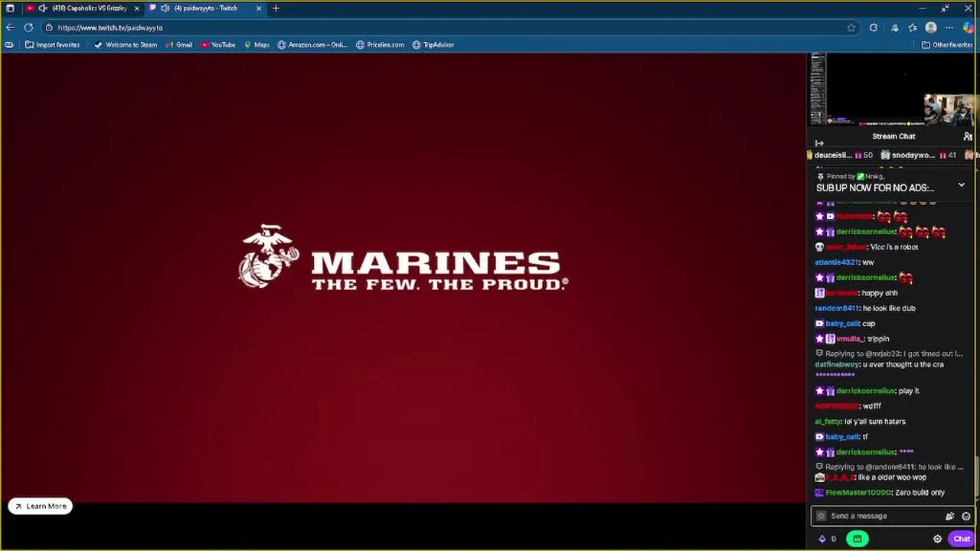Go back to the previous page

tap(10, 28)
